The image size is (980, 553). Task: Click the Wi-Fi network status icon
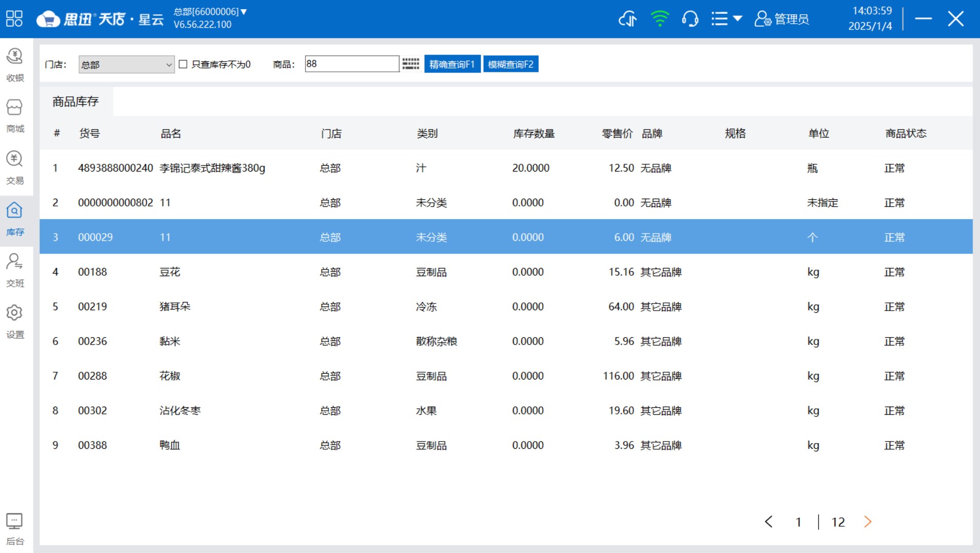[660, 20]
